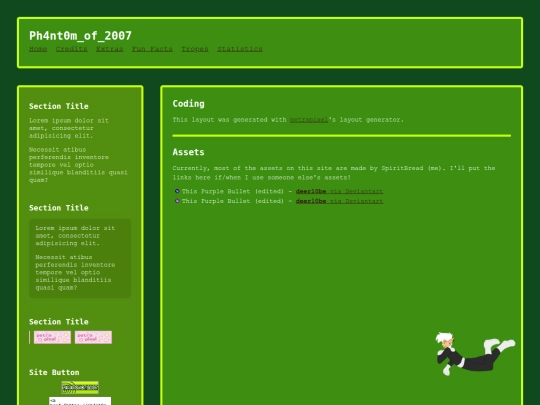
Task: Click the second pink petrapixel badge
Action: click(93, 337)
